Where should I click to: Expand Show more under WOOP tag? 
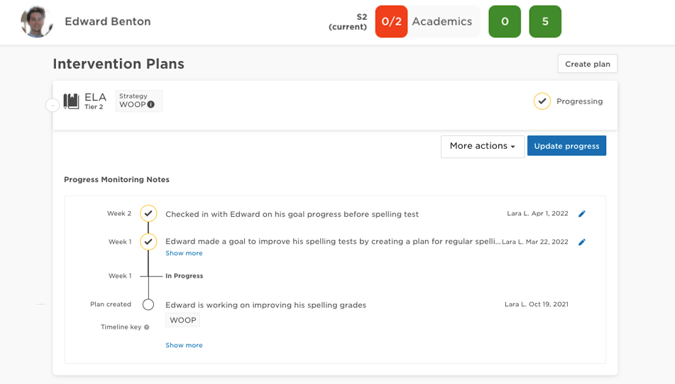(x=184, y=345)
